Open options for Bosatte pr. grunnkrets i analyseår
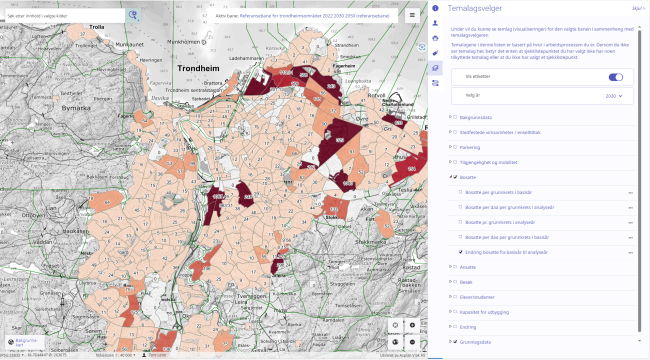This screenshot has width=650, height=360. click(631, 223)
